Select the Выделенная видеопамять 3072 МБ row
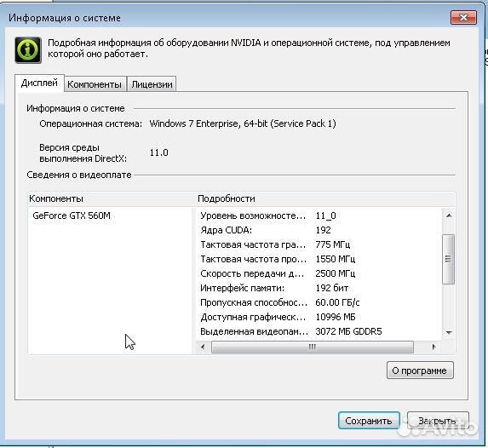This screenshot has width=488, height=448. 319,331
